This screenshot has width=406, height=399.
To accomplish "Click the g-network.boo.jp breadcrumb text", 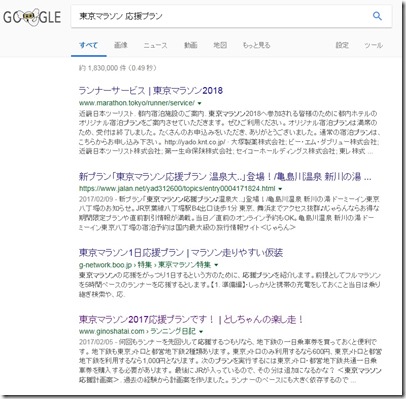I will (145, 265).
